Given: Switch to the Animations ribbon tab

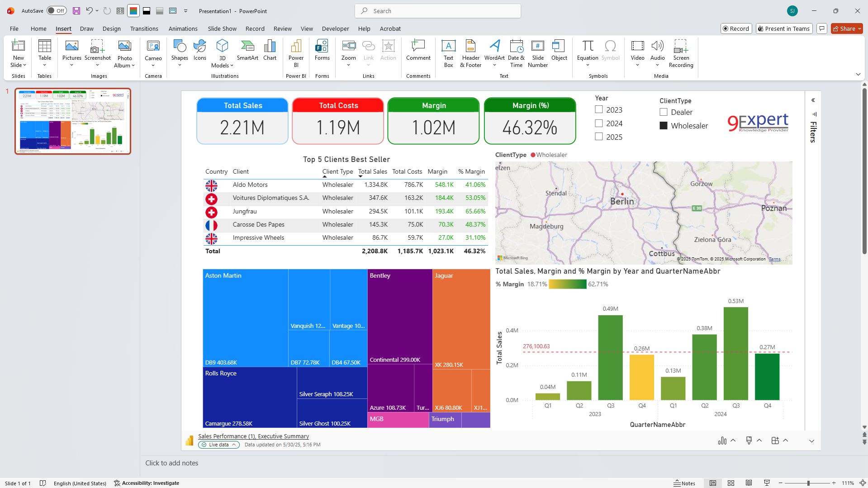Looking at the screenshot, I should click(183, 28).
